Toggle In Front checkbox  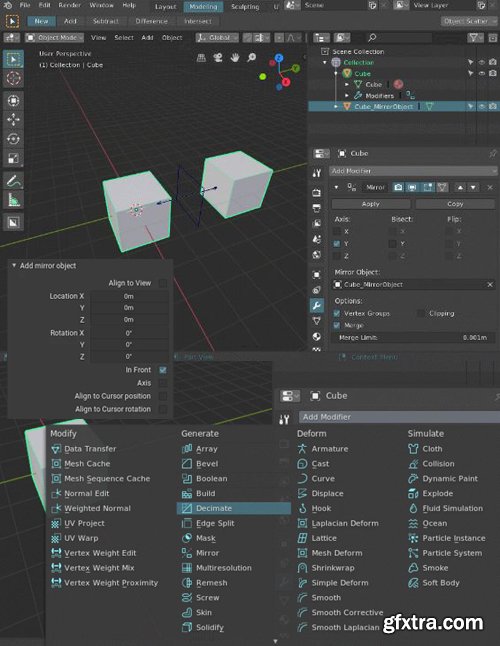click(x=163, y=370)
